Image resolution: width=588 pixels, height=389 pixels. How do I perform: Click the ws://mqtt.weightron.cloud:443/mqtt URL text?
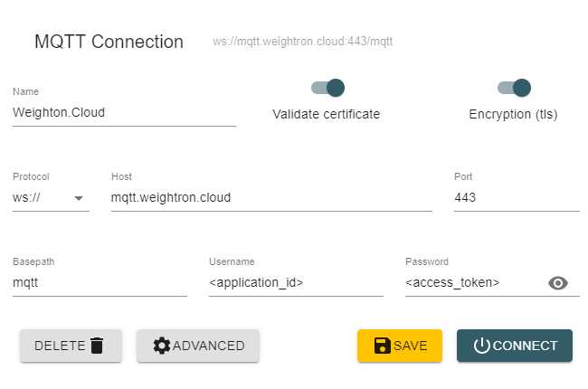pyautogui.click(x=303, y=42)
